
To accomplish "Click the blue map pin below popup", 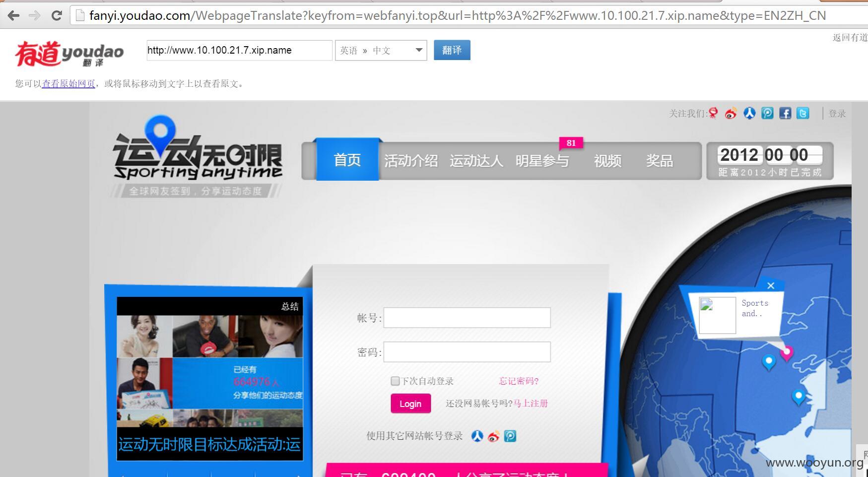I will coord(769,362).
